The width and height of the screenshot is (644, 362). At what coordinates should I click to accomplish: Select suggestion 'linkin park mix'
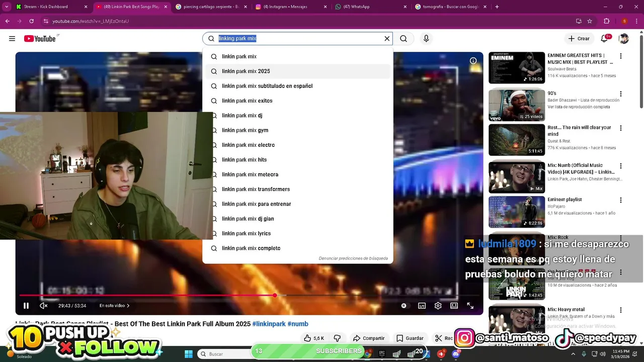(298, 56)
